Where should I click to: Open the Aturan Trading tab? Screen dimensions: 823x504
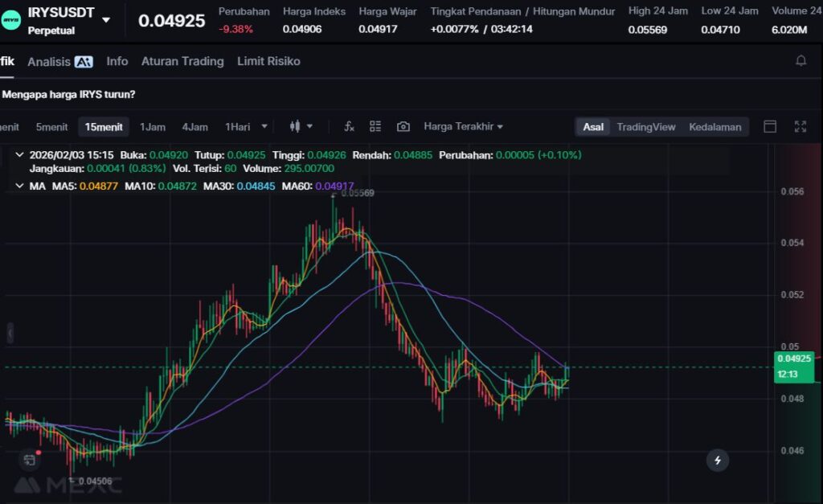182,61
